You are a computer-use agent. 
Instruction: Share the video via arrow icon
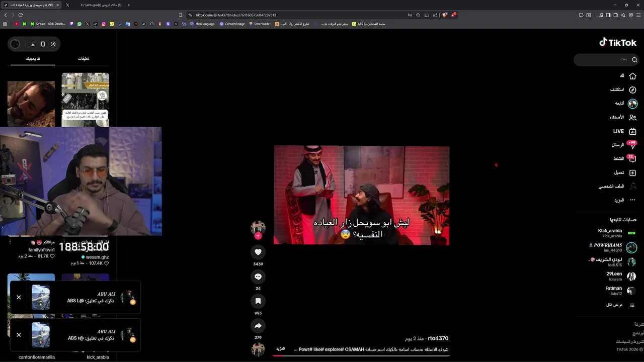(x=258, y=325)
